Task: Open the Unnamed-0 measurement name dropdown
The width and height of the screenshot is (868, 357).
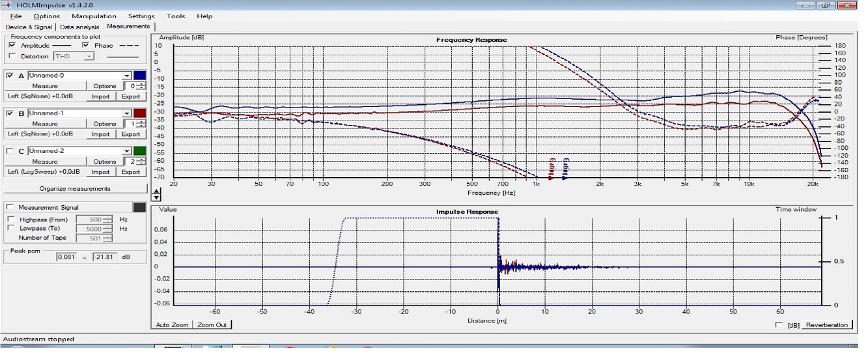Action: point(128,76)
